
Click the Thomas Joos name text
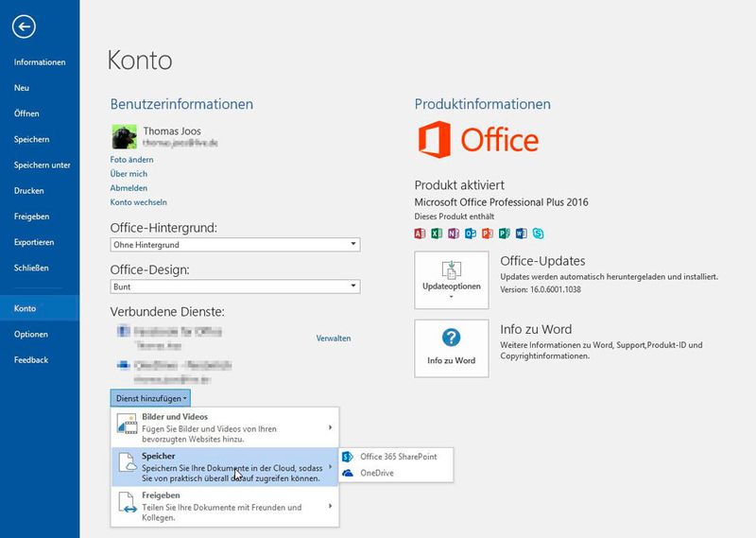[172, 131]
